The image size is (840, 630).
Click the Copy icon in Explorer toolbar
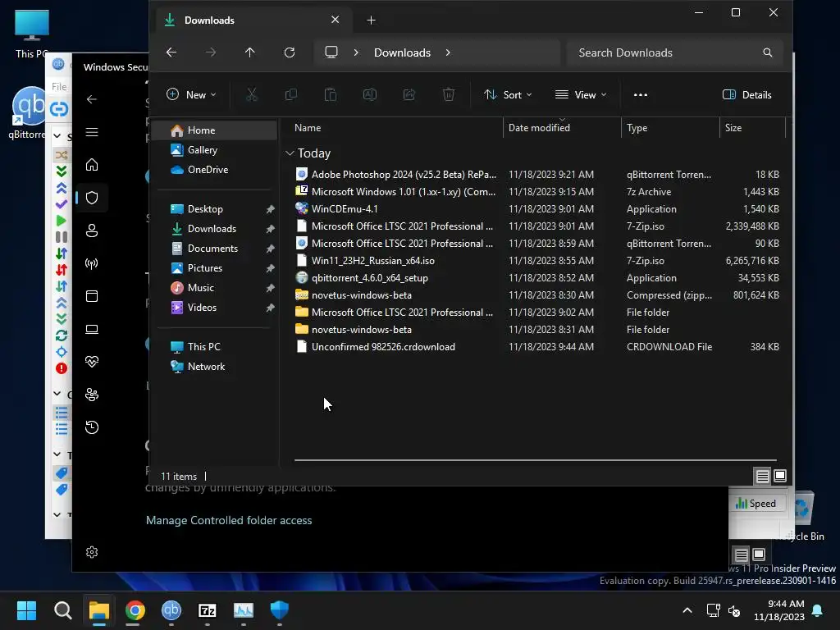[291, 95]
